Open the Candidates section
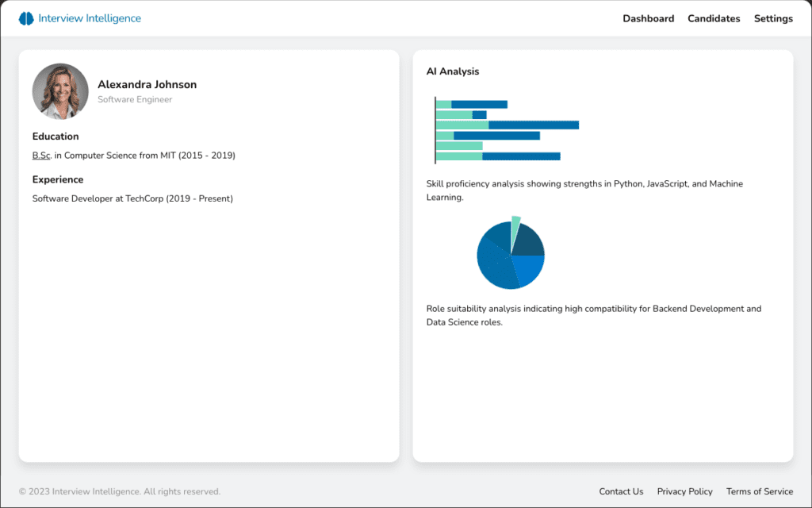The image size is (812, 508). pyautogui.click(x=714, y=19)
